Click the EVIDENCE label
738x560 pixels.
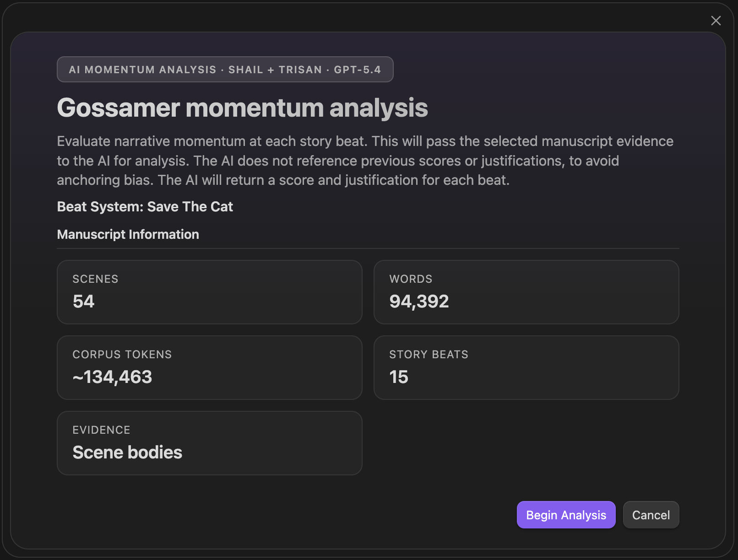click(x=101, y=430)
